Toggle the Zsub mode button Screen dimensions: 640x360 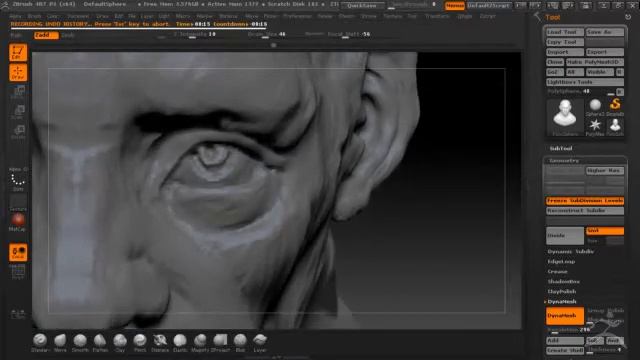coord(68,36)
